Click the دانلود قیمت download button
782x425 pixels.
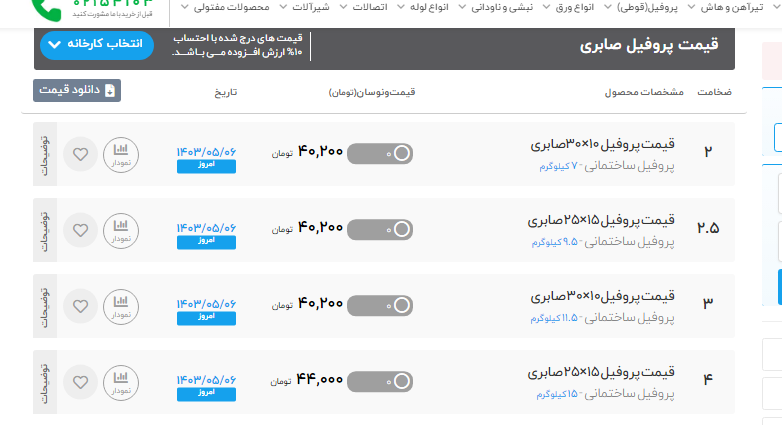pos(77,90)
